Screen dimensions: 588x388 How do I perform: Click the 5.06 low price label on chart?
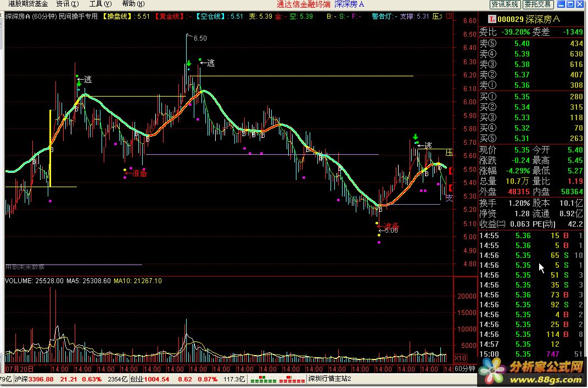[x=391, y=230]
